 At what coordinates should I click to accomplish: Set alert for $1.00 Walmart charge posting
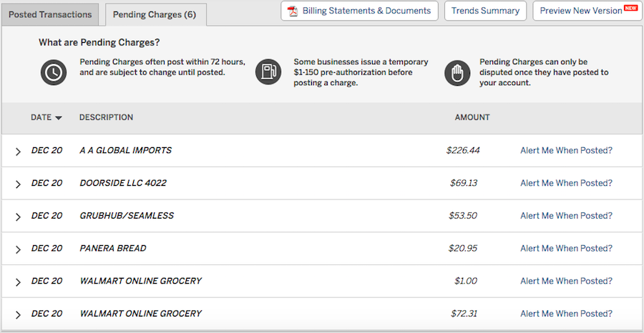(567, 281)
